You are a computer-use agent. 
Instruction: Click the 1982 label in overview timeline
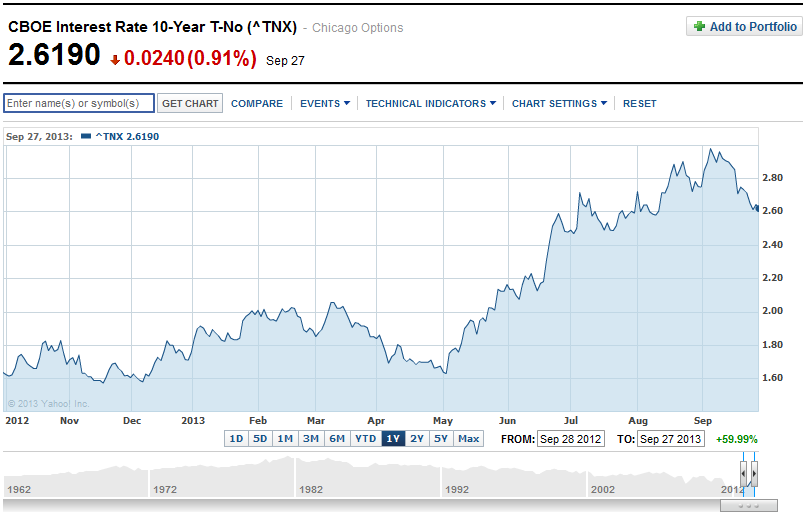tap(311, 489)
